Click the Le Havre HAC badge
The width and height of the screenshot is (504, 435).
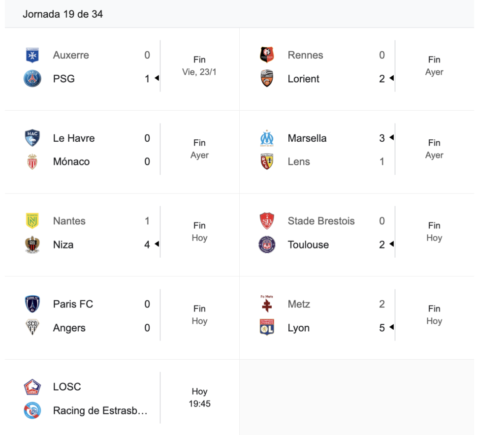32,138
